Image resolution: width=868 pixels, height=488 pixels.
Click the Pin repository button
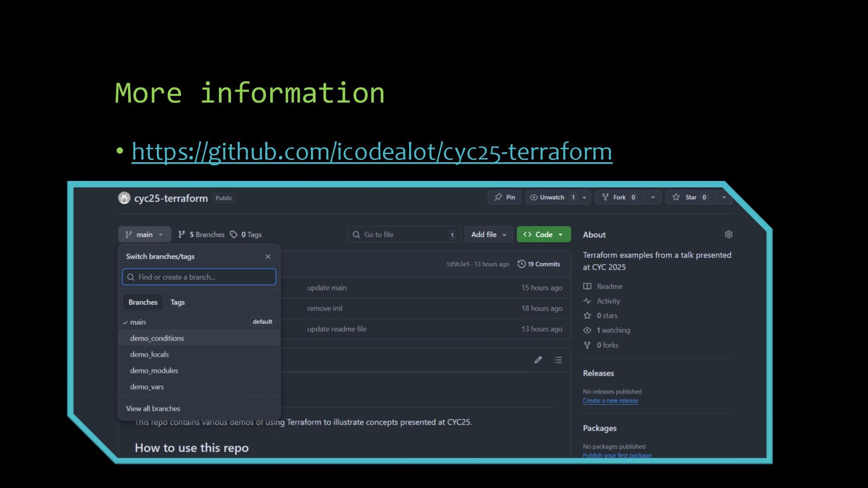pyautogui.click(x=505, y=197)
